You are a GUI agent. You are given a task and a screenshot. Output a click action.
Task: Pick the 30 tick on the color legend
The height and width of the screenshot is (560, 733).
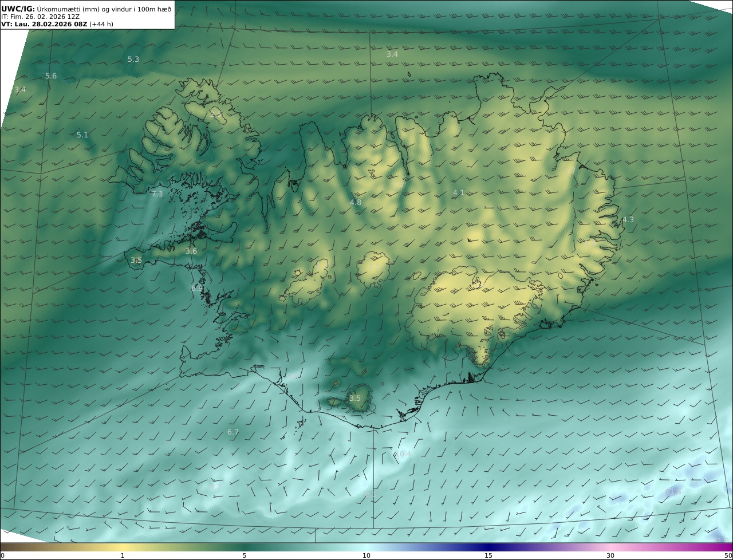click(610, 555)
